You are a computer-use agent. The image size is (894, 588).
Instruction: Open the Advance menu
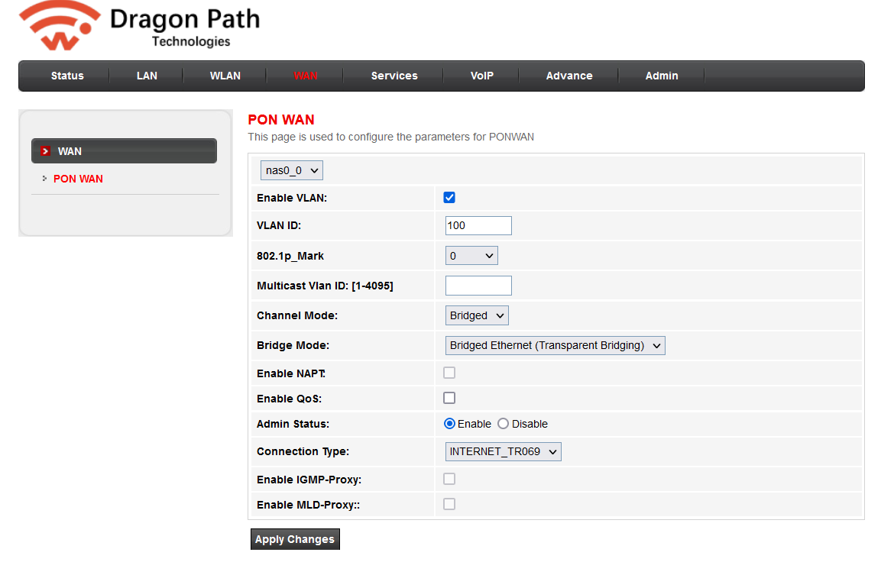(569, 76)
